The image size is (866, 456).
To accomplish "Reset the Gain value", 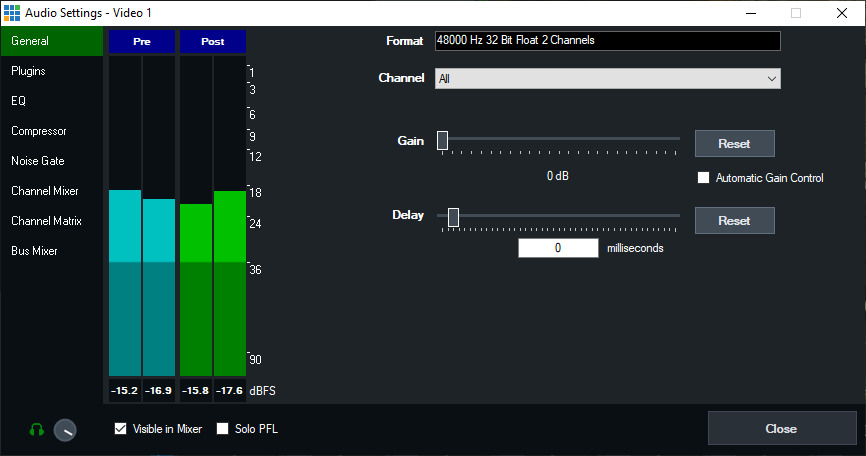I will coord(734,144).
